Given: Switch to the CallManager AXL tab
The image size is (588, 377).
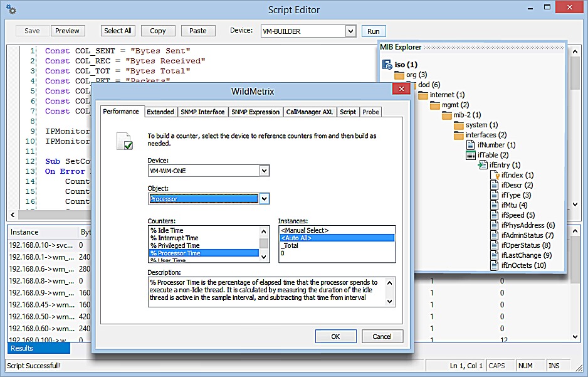Looking at the screenshot, I should 310,112.
